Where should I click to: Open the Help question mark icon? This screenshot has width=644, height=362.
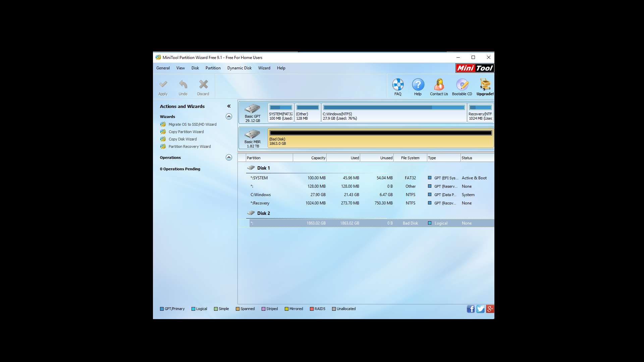point(418,84)
